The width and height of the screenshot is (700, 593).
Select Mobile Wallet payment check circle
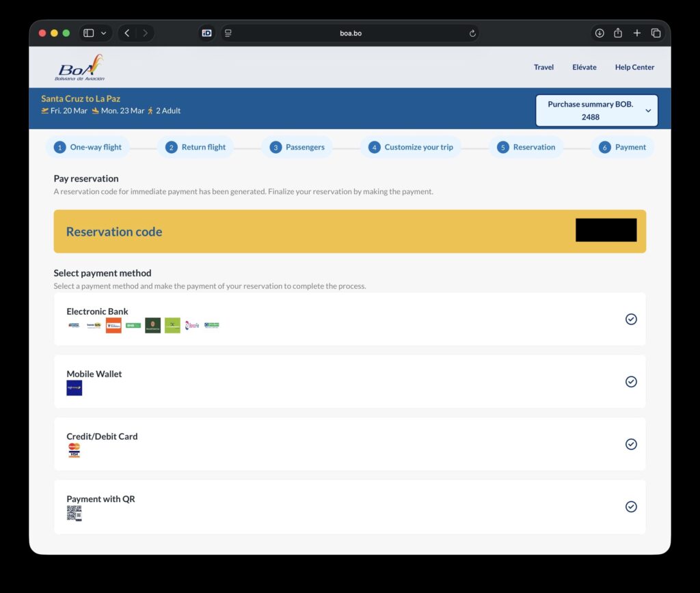(x=631, y=382)
